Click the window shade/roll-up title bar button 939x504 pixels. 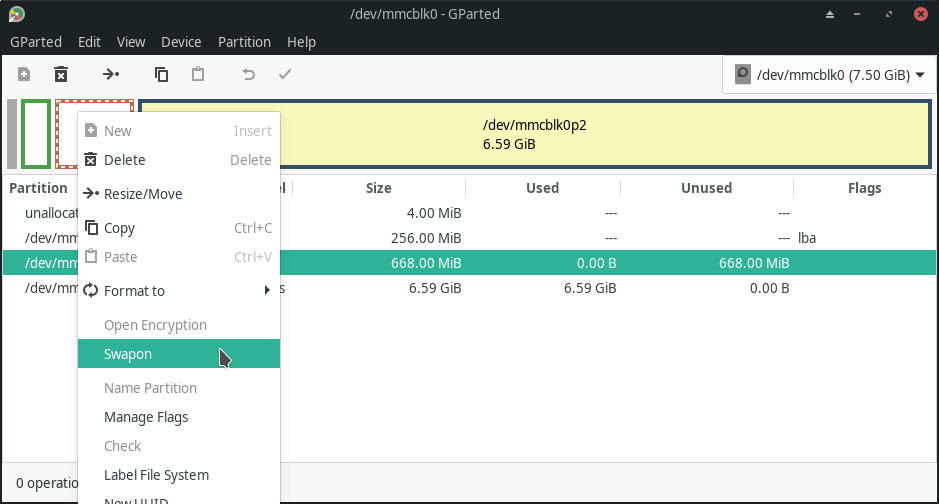click(830, 14)
